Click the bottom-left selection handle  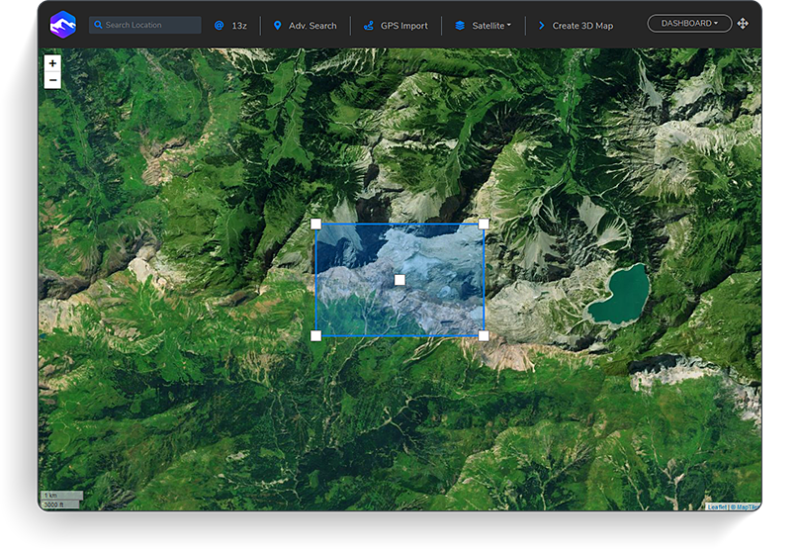316,336
